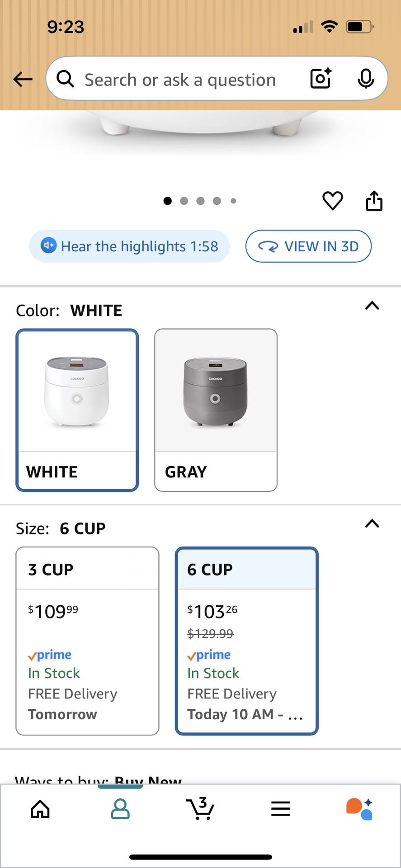
Task: Play Hear the highlights audio
Action: [x=130, y=246]
